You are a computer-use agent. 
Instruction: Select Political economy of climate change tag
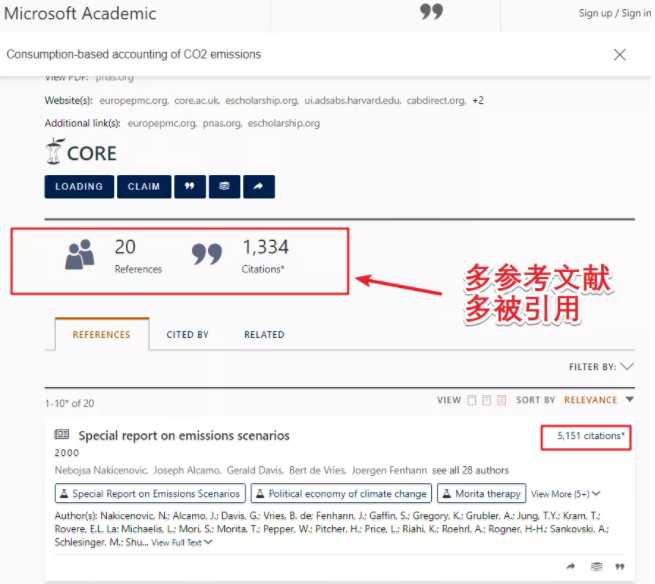pyautogui.click(x=341, y=493)
